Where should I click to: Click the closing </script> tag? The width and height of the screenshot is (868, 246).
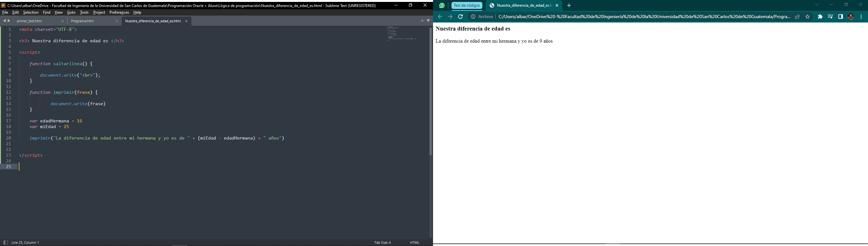tap(31, 155)
